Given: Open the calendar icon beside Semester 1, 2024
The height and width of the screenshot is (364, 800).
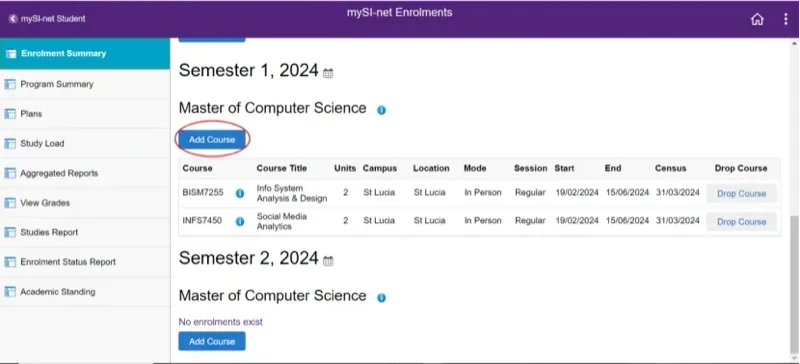Looking at the screenshot, I should [328, 74].
